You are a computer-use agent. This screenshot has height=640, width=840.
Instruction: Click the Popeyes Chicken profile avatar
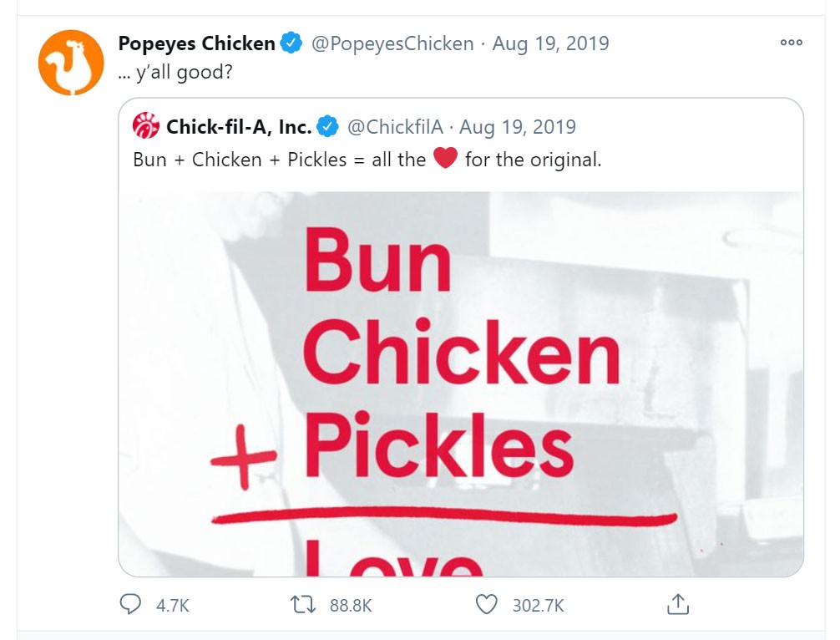pos(70,63)
